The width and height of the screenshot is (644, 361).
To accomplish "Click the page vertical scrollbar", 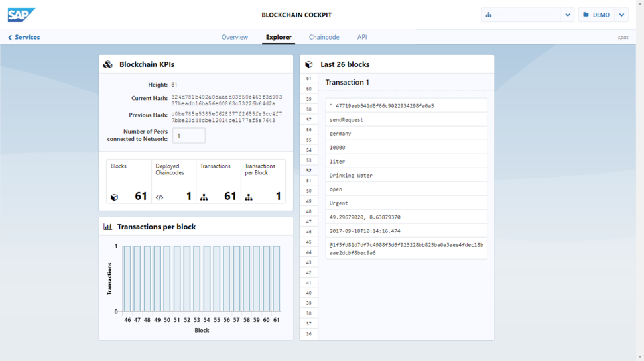I will tap(640, 180).
